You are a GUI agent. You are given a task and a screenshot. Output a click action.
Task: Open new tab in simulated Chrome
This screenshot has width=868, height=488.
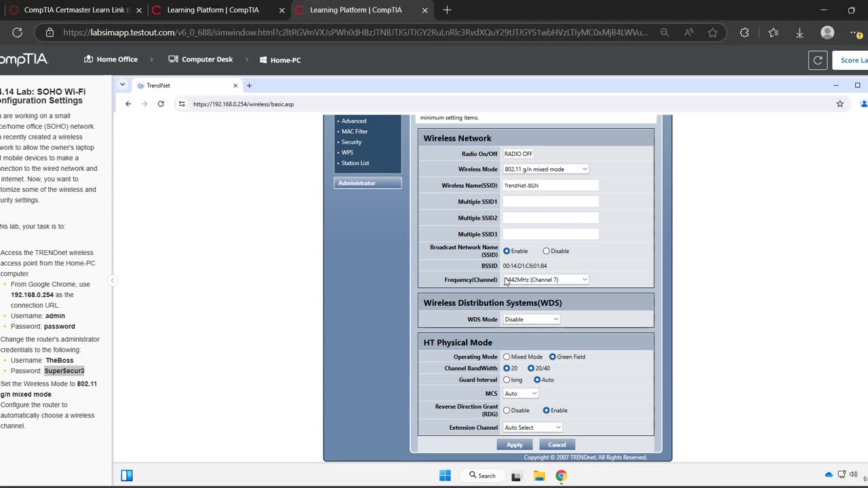coord(249,85)
